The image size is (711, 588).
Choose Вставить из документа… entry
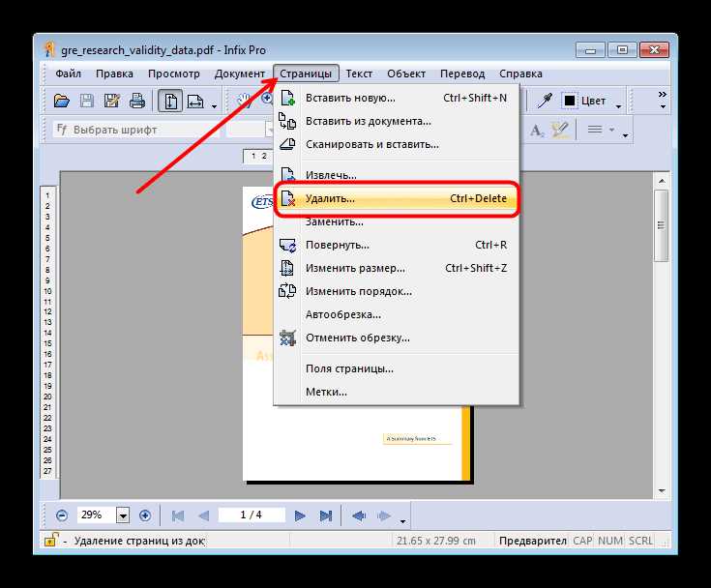tap(397, 121)
